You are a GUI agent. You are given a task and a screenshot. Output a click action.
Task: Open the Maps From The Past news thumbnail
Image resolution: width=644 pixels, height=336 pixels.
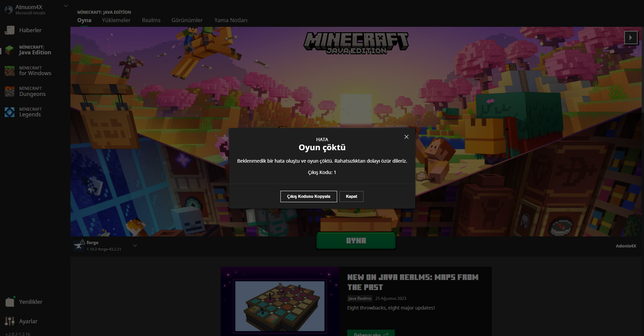point(280,301)
